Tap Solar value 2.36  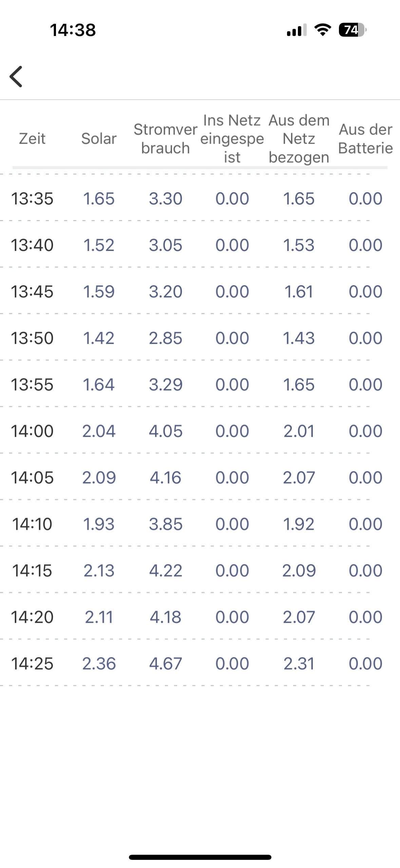click(x=99, y=664)
